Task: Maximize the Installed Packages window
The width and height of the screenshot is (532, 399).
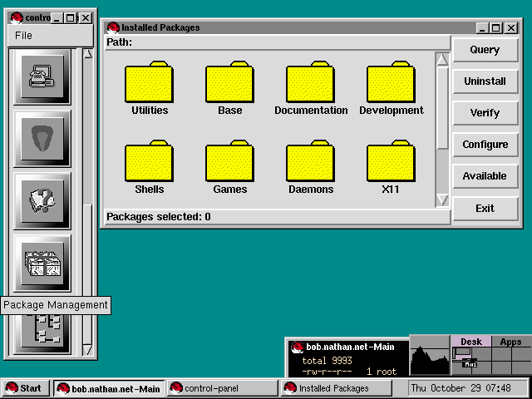Action: pos(496,27)
